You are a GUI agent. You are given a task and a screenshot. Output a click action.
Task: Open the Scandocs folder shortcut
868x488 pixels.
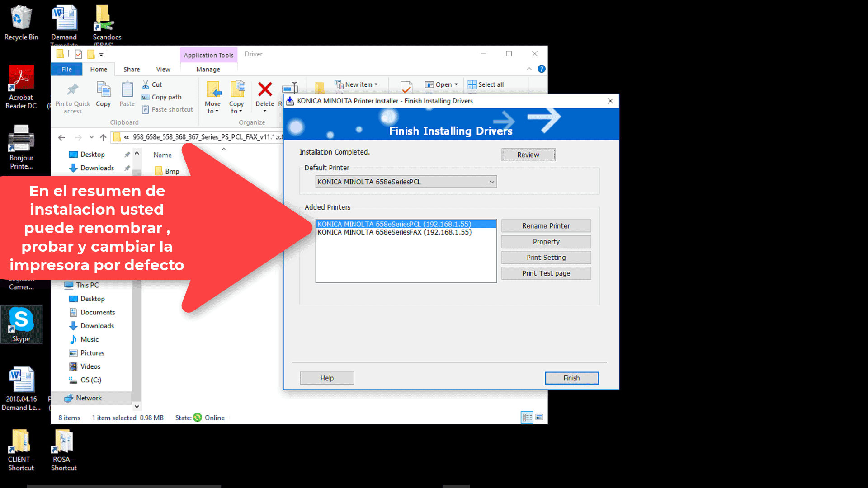(107, 24)
